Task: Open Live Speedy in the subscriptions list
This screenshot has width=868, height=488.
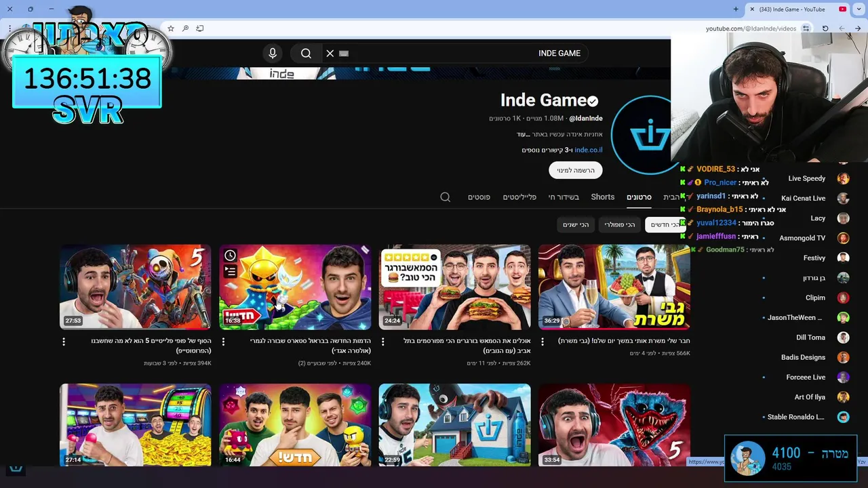Action: coord(807,179)
